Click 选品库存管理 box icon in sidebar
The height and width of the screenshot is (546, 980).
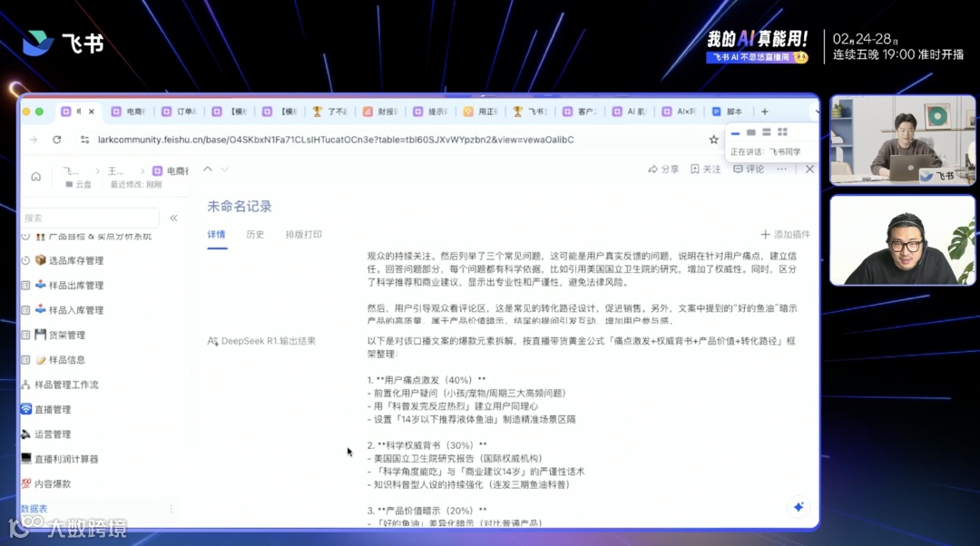tap(41, 260)
